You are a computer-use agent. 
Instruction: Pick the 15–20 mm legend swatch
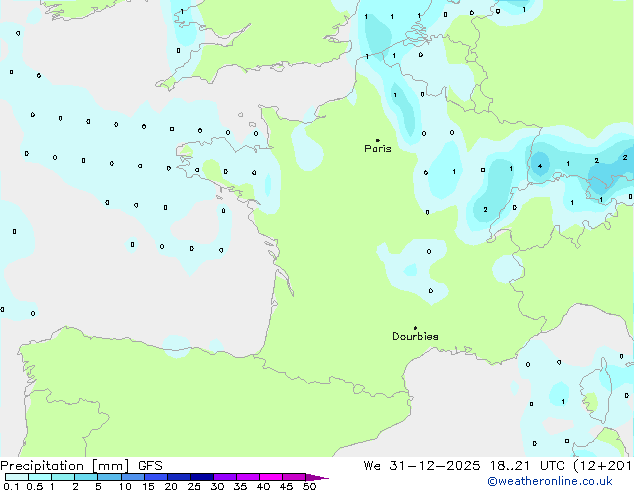pos(156,477)
